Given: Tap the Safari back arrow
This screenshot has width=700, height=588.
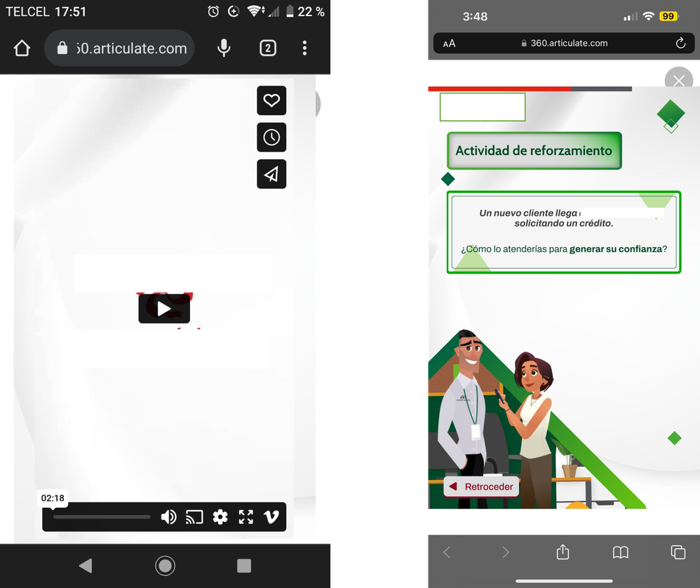Looking at the screenshot, I should tap(447, 552).
